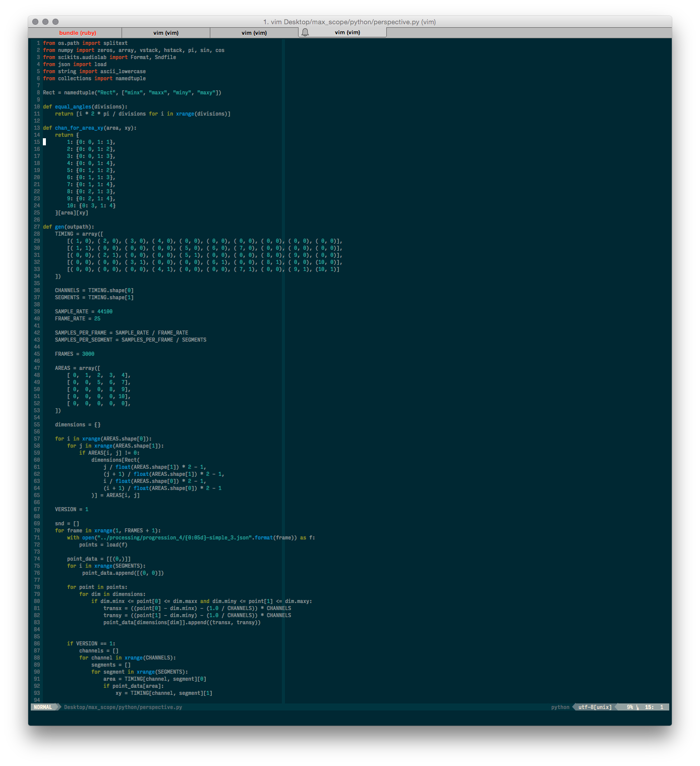Click the line 'from os.path import splitext'
The width and height of the screenshot is (700, 766).
pos(85,43)
